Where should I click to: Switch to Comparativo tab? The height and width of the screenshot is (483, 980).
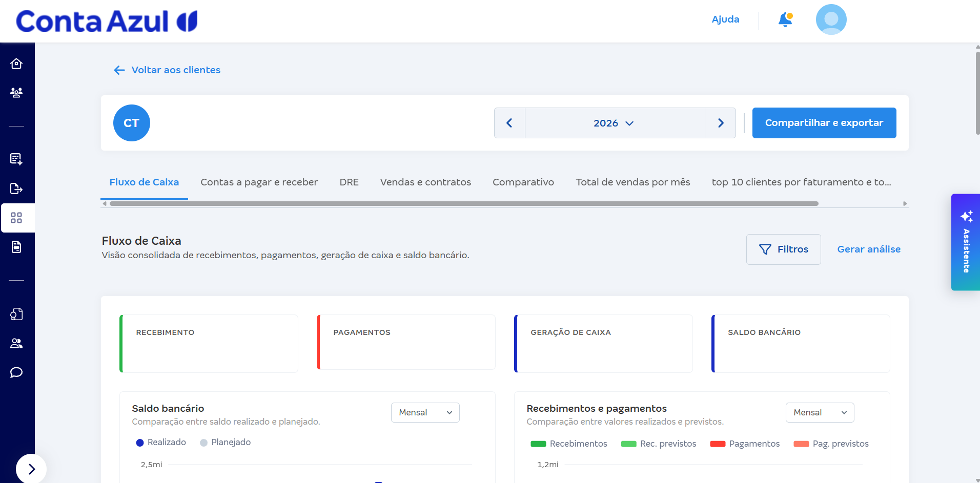click(523, 182)
